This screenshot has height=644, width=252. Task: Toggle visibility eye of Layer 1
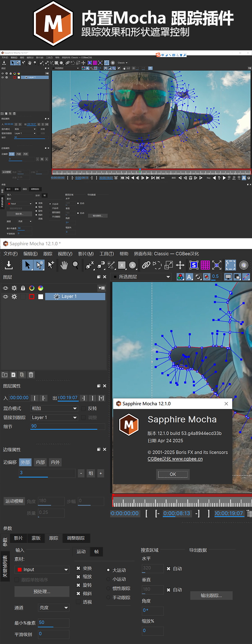(5, 297)
